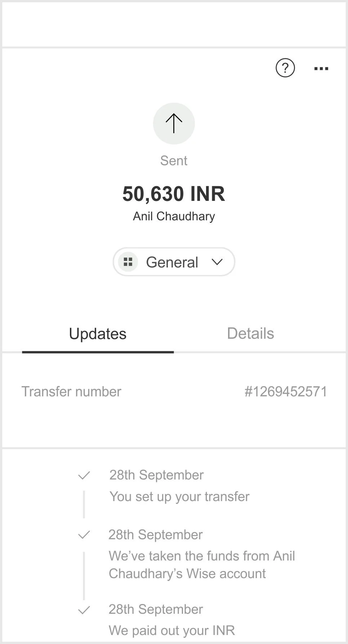Viewport: 348px width, 644px height.
Task: Select the 'You set up your transfer' update
Action: [x=179, y=496]
